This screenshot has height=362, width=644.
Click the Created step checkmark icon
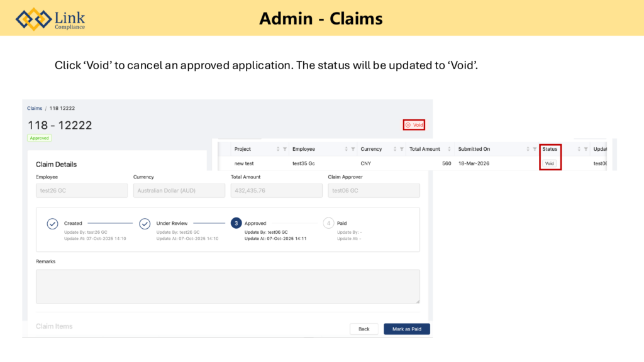[53, 224]
